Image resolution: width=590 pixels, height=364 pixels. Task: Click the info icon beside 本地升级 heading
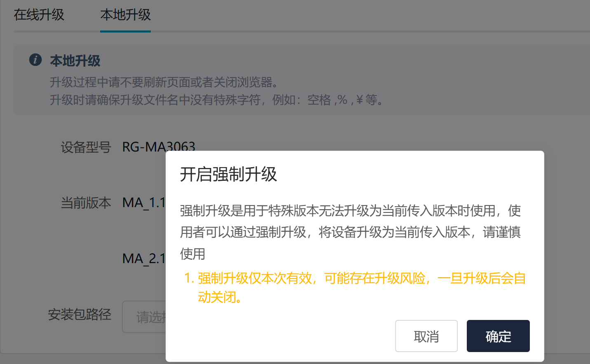tap(35, 60)
